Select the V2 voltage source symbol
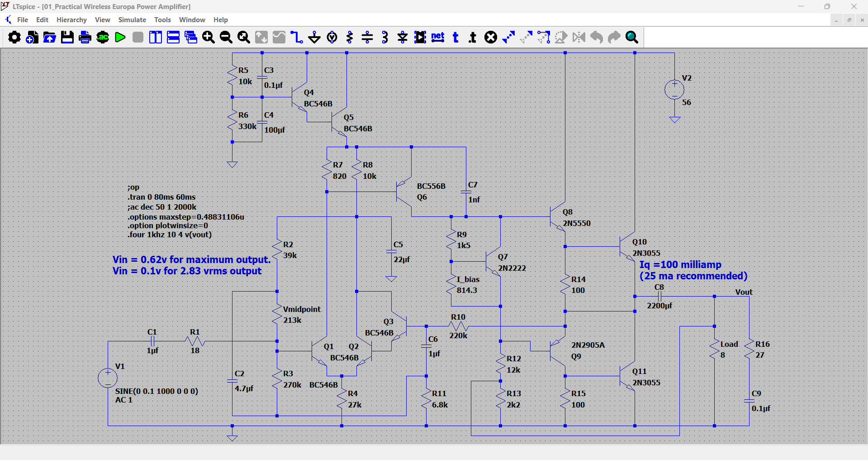The image size is (868, 460). pos(674,90)
